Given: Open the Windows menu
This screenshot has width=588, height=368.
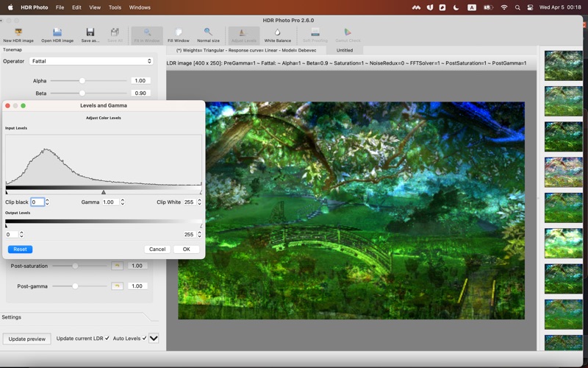Looking at the screenshot, I should [140, 7].
